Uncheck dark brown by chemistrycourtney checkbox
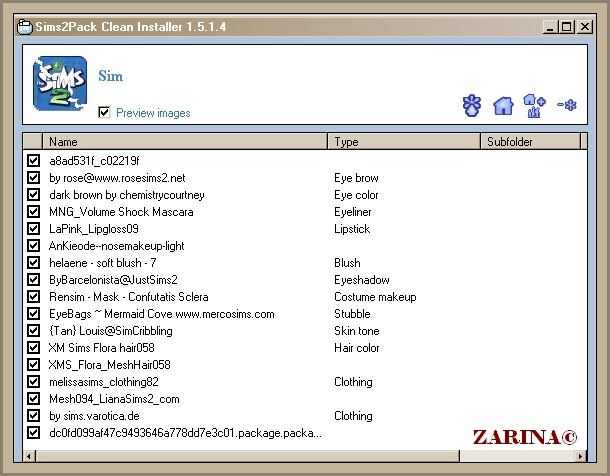The image size is (610, 476). (33, 194)
